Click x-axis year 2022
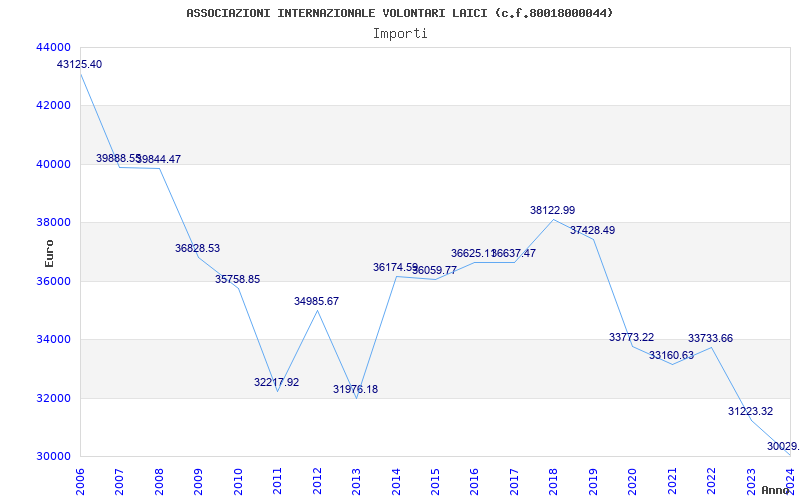The width and height of the screenshot is (800, 500). tap(711, 482)
